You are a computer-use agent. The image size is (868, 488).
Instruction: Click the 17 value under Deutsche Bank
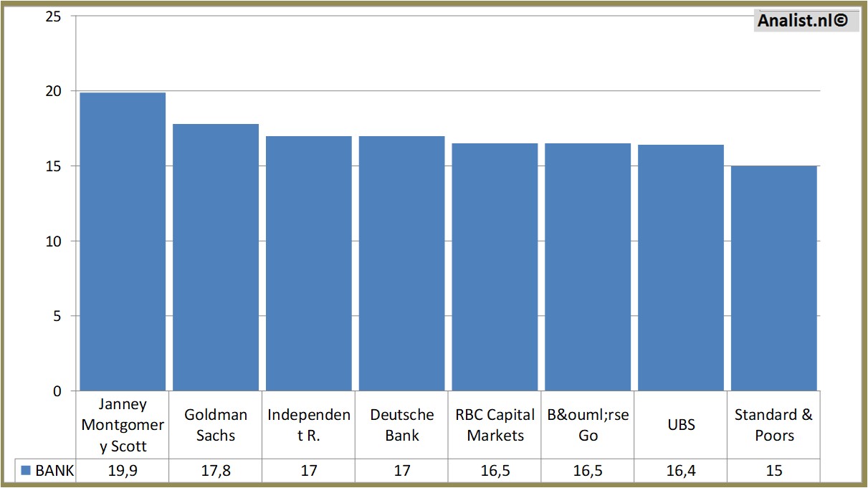402,471
